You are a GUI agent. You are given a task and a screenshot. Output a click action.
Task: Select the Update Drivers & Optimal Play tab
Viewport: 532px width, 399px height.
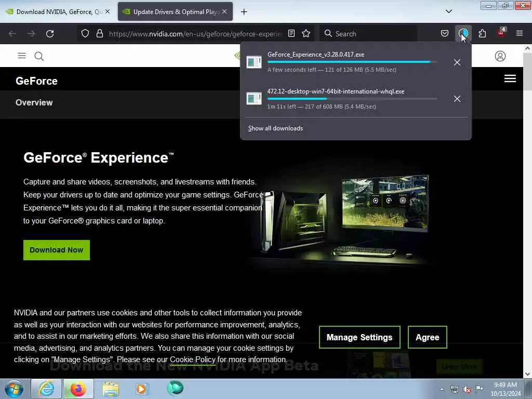175,12
